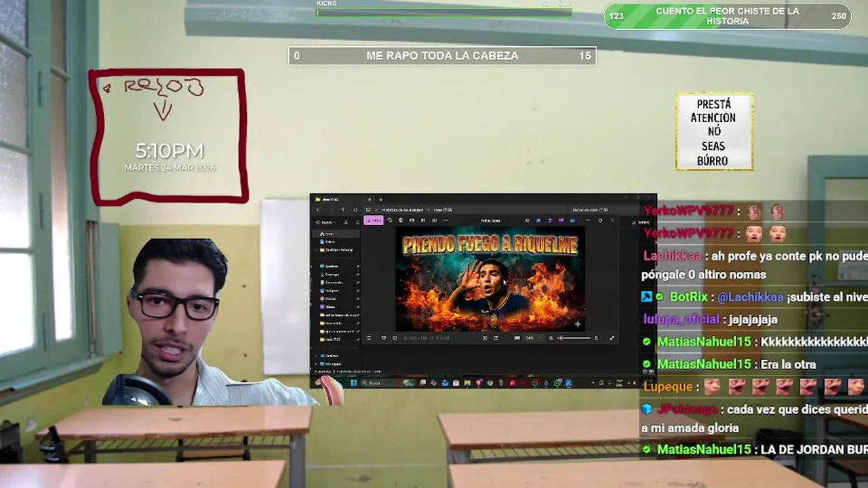
Task: Click the zoom out magnifier in Photos
Action: click(x=551, y=338)
